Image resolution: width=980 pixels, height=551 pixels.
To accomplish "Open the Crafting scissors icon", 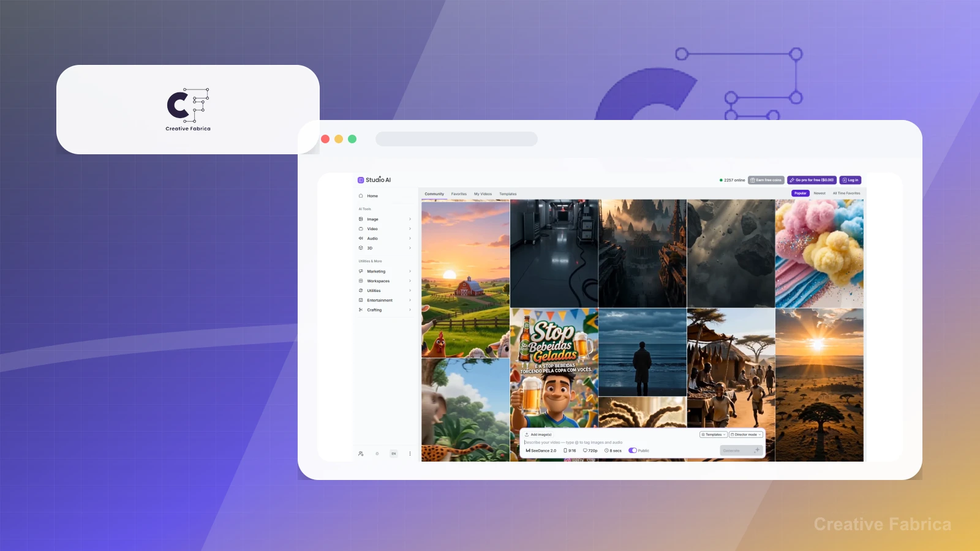I will pos(361,310).
